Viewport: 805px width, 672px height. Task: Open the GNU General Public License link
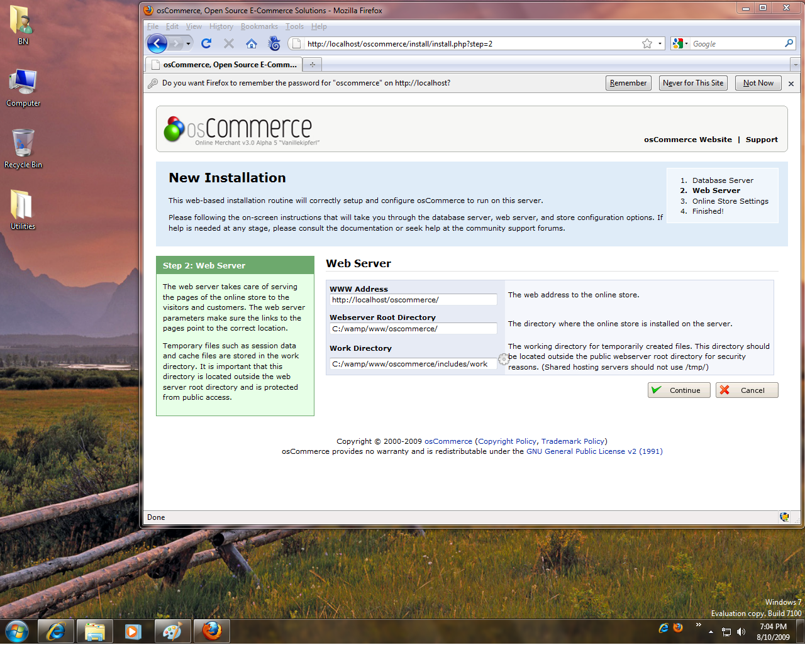point(594,451)
